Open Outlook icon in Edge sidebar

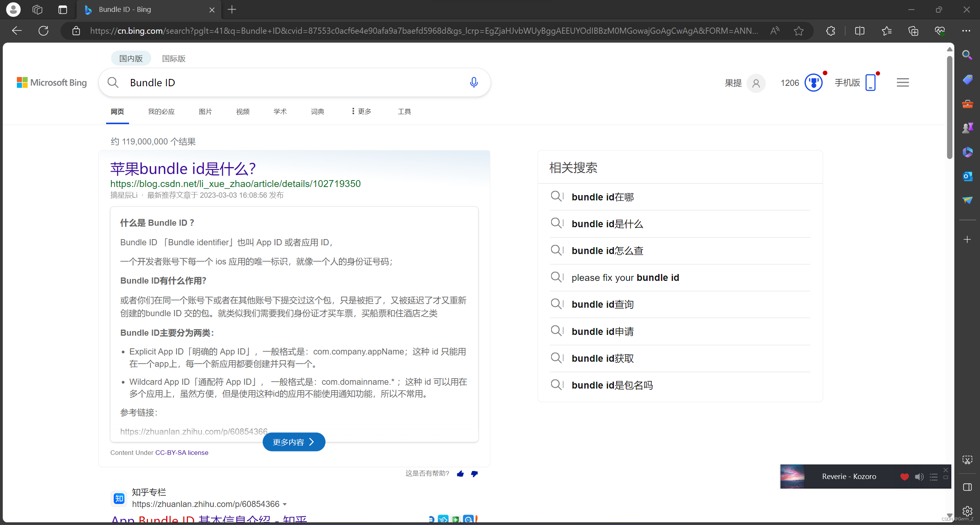click(x=967, y=176)
